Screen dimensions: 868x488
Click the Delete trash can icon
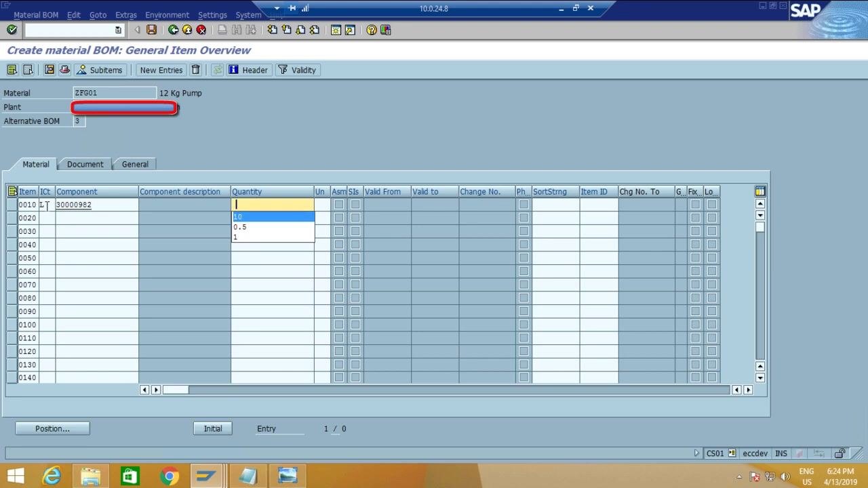[x=196, y=70]
